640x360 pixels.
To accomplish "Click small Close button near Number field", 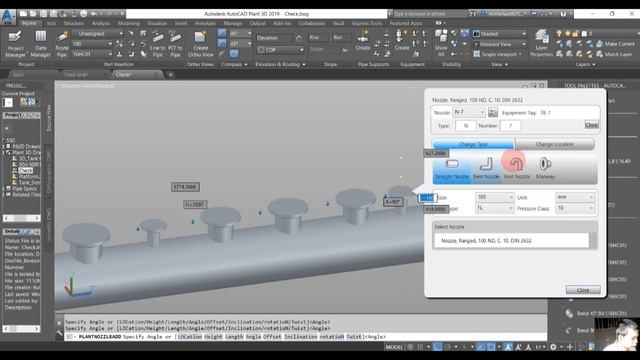I will [591, 125].
